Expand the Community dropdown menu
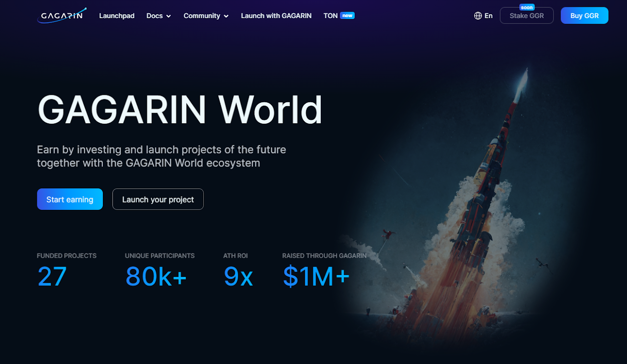 tap(206, 16)
